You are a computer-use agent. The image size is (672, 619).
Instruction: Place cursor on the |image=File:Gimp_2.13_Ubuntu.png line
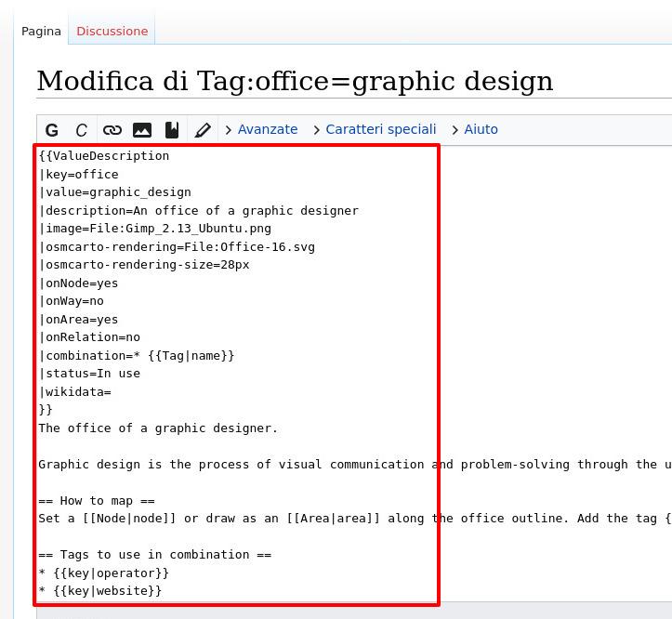[155, 229]
